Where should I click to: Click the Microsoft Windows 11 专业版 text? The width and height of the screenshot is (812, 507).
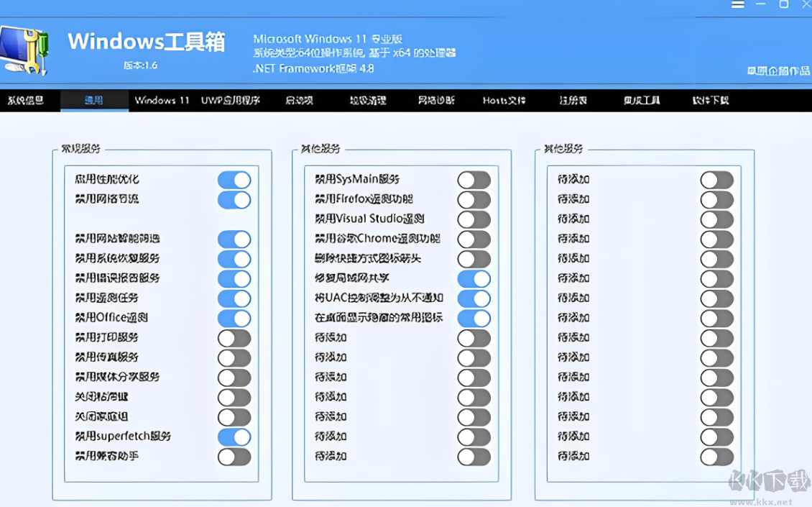click(x=328, y=39)
